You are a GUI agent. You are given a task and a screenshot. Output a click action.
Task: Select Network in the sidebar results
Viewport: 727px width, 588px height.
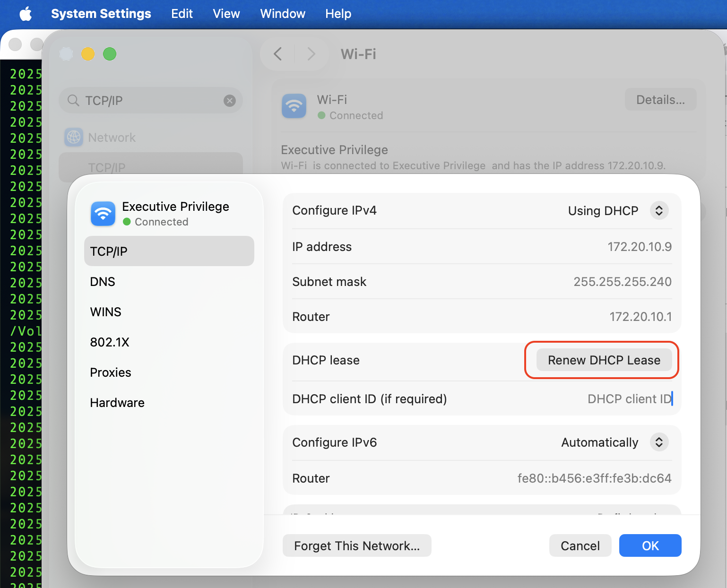151,138
